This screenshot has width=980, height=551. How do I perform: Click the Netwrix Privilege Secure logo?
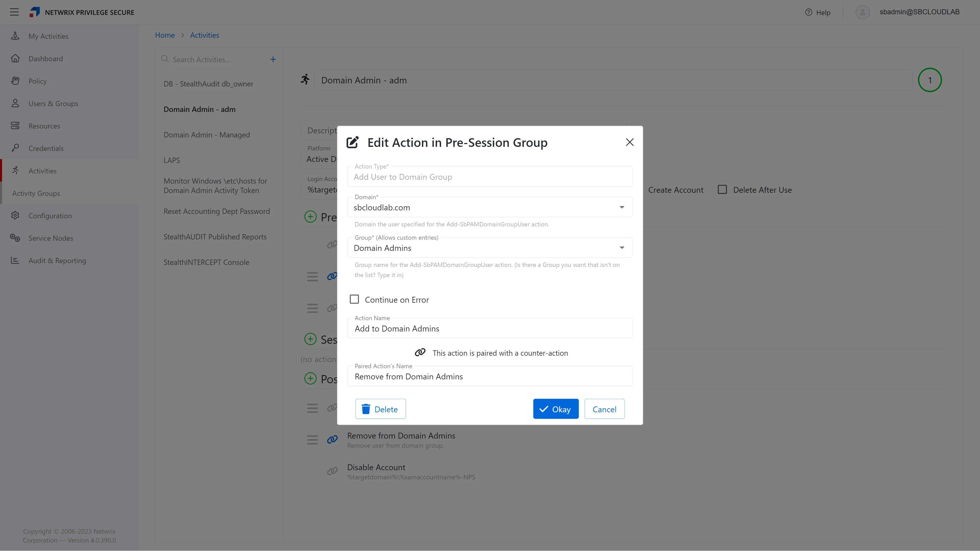point(35,12)
